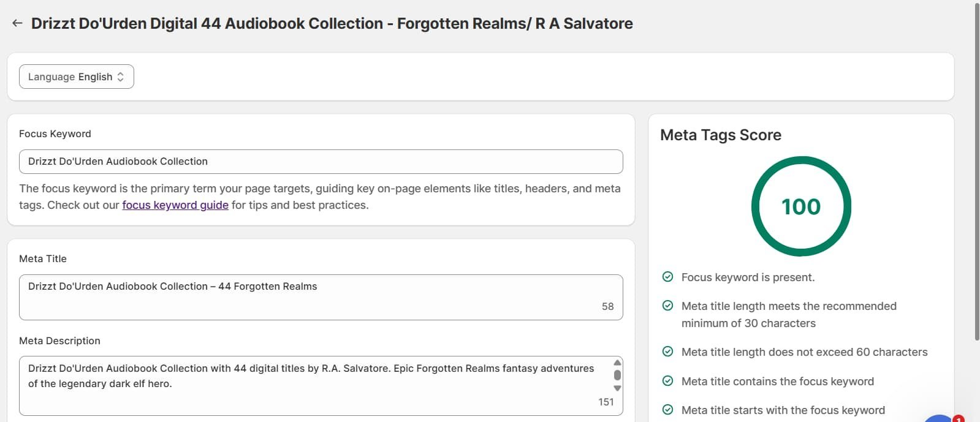Click the circular 100 score gauge
Viewport: 980px width, 422px height.
pyautogui.click(x=801, y=206)
